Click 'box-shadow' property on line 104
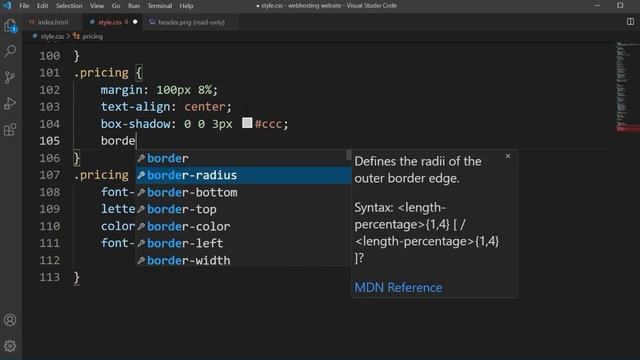 [135, 124]
